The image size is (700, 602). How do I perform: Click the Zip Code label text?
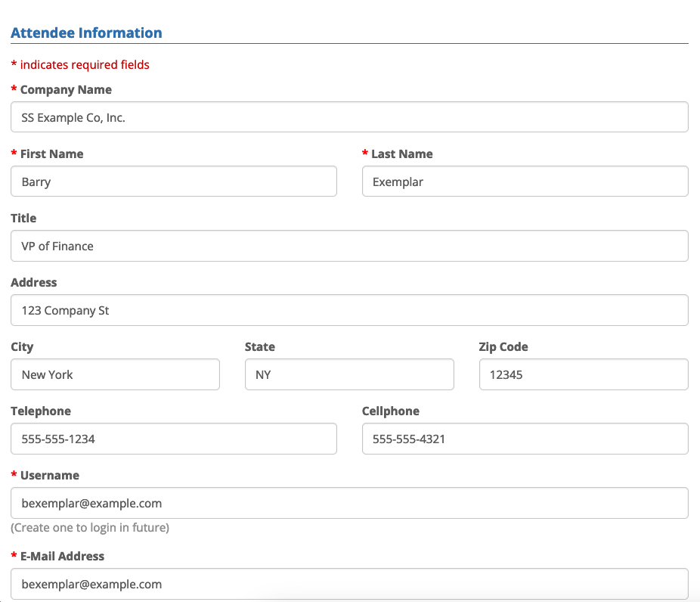pyautogui.click(x=503, y=346)
